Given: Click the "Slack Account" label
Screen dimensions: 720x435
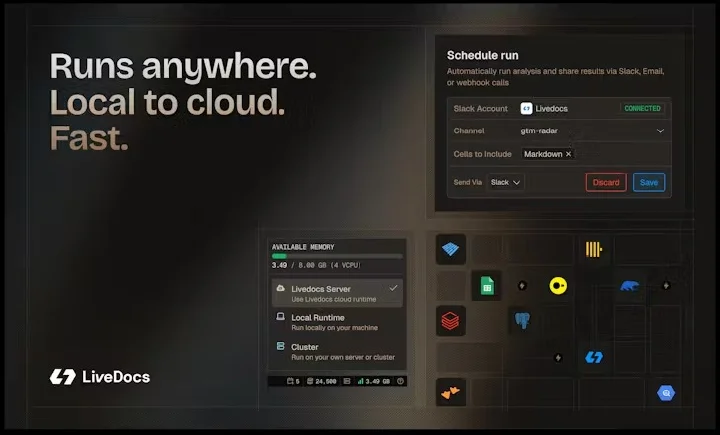Looking at the screenshot, I should pos(480,108).
